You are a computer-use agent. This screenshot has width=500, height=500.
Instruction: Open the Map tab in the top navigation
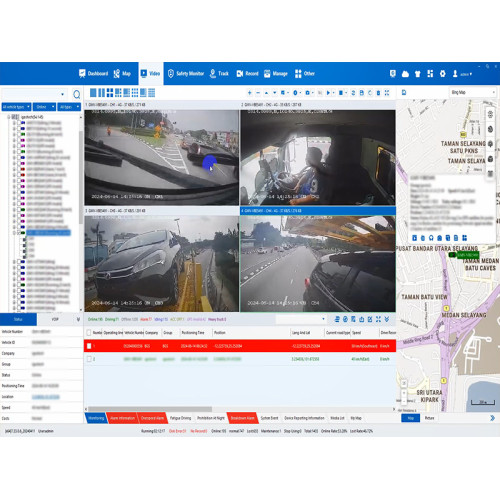122,74
